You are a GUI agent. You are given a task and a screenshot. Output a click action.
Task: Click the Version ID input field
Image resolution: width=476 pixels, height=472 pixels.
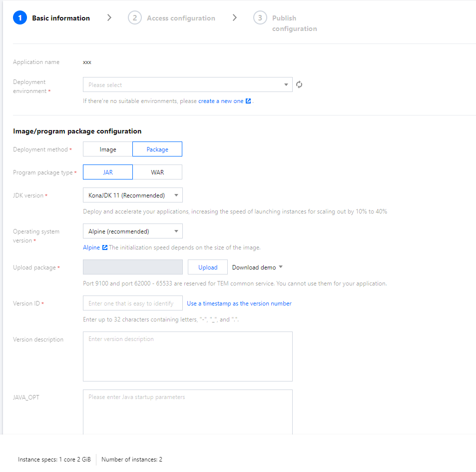click(132, 303)
